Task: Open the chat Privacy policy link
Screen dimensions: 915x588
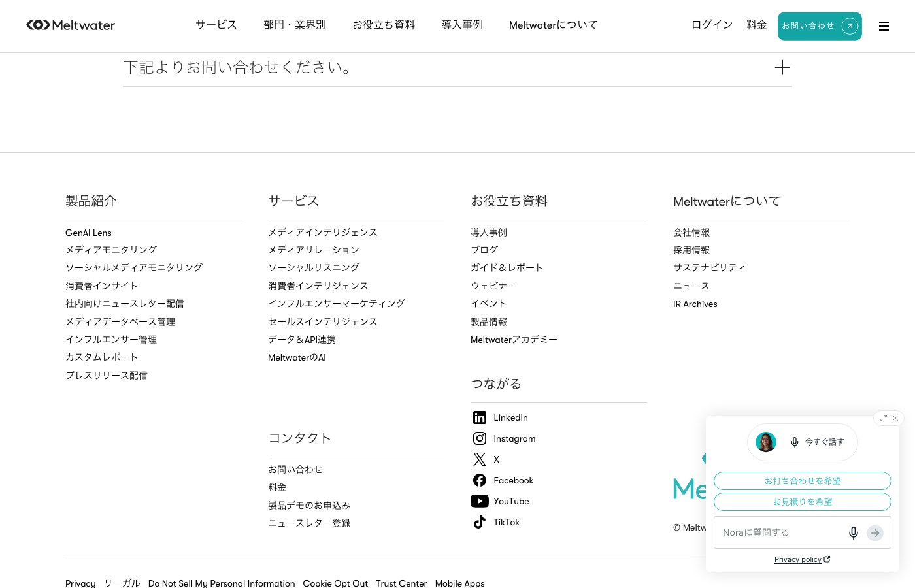Action: point(802,559)
